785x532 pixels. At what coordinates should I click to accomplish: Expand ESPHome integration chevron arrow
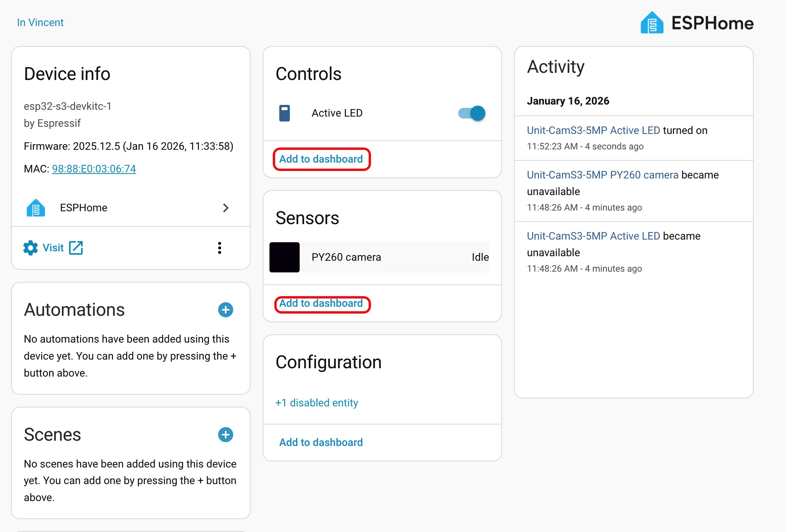pos(226,208)
